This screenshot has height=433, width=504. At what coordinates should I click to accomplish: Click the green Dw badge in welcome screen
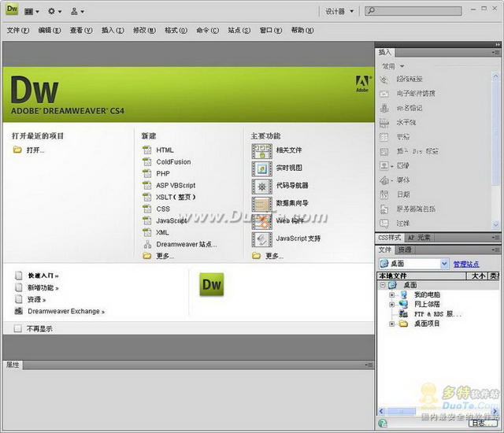pyautogui.click(x=212, y=284)
